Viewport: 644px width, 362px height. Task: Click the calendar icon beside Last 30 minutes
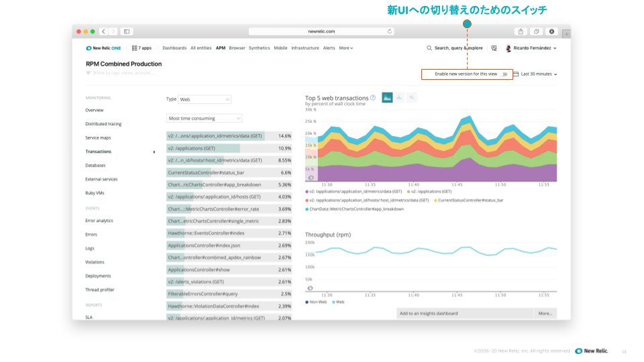tap(516, 74)
